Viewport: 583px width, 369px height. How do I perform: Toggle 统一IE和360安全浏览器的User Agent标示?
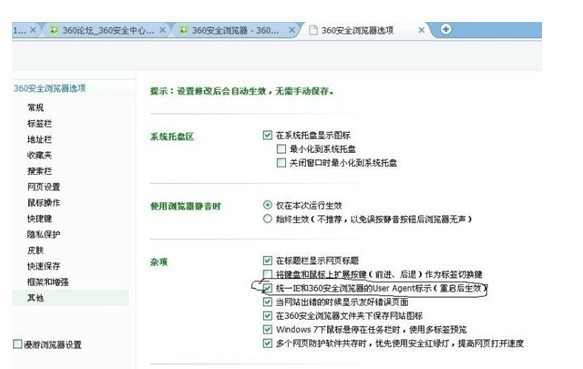coord(267,288)
